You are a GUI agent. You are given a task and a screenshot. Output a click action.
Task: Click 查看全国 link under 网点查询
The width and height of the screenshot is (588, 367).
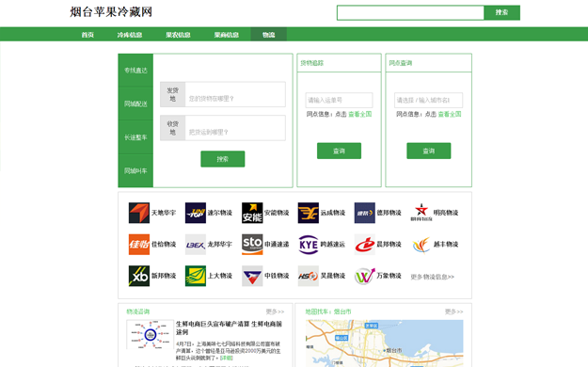coord(450,114)
